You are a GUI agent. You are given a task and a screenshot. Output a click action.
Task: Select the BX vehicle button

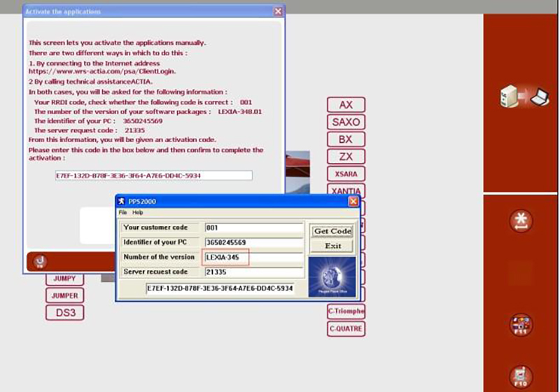pyautogui.click(x=346, y=139)
